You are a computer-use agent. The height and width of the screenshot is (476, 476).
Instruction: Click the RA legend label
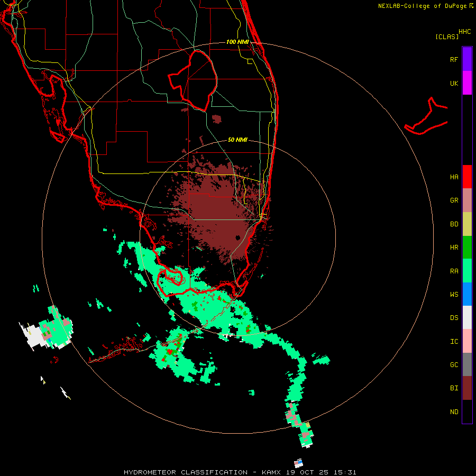tap(454, 271)
